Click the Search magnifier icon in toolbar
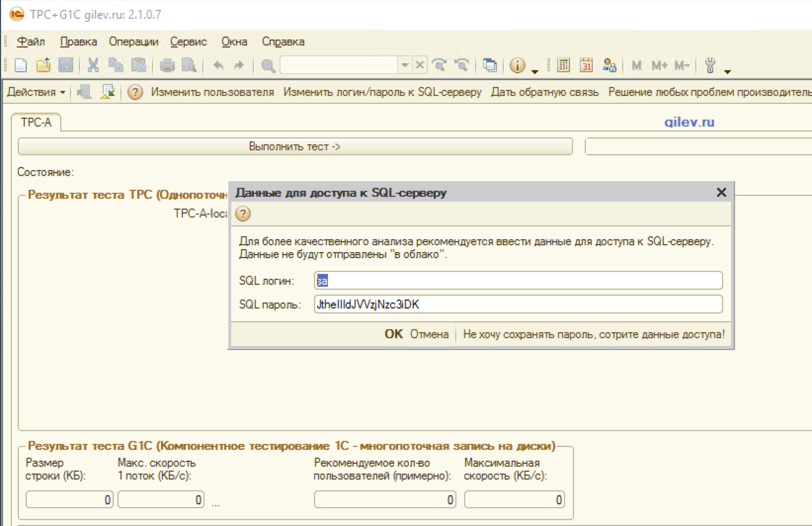Screen dimensions: 812x526 [x=268, y=66]
